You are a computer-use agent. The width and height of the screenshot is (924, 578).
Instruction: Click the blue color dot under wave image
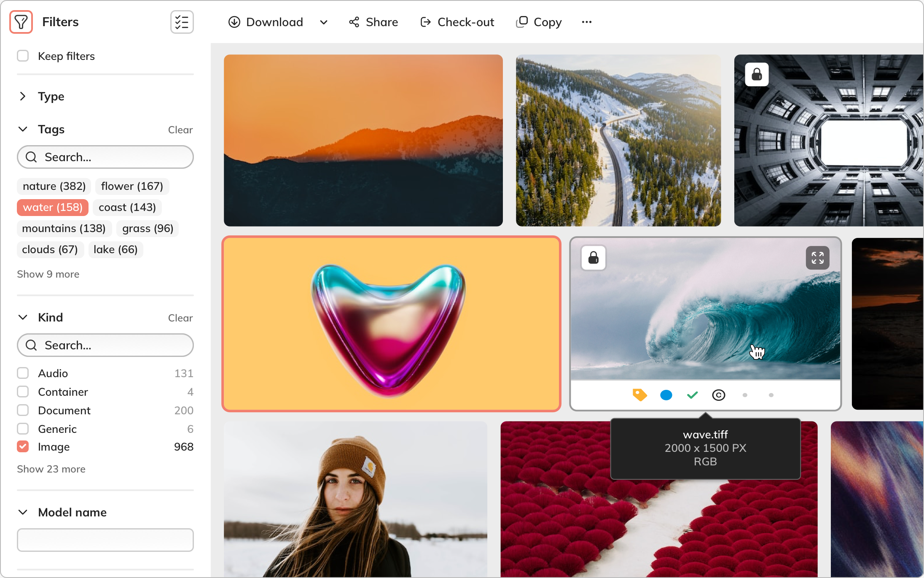click(666, 395)
